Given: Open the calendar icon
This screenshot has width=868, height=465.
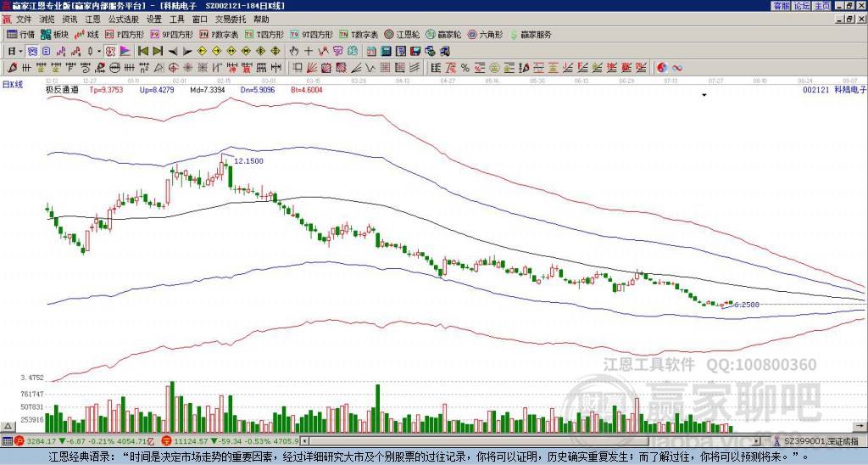Looking at the screenshot, I should (371, 52).
